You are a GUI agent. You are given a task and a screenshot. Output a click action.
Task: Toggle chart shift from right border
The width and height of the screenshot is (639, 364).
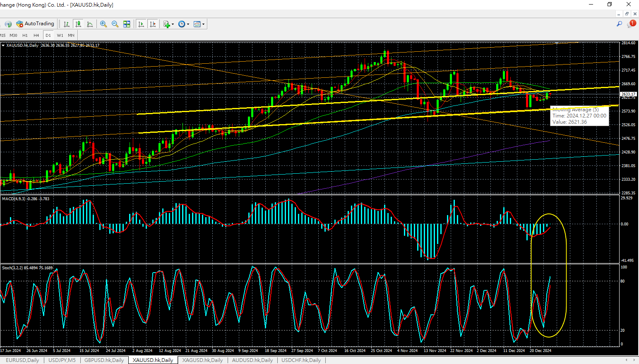[x=153, y=24]
